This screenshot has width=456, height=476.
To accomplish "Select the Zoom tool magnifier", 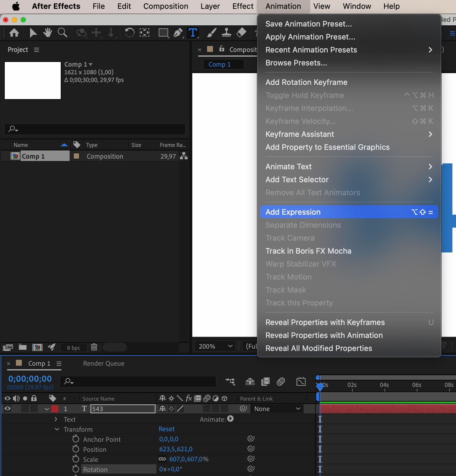I will coord(62,32).
